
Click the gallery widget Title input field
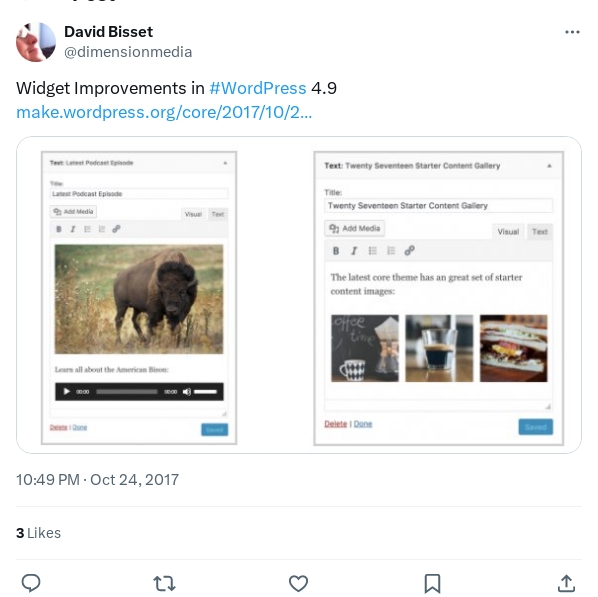pyautogui.click(x=438, y=206)
